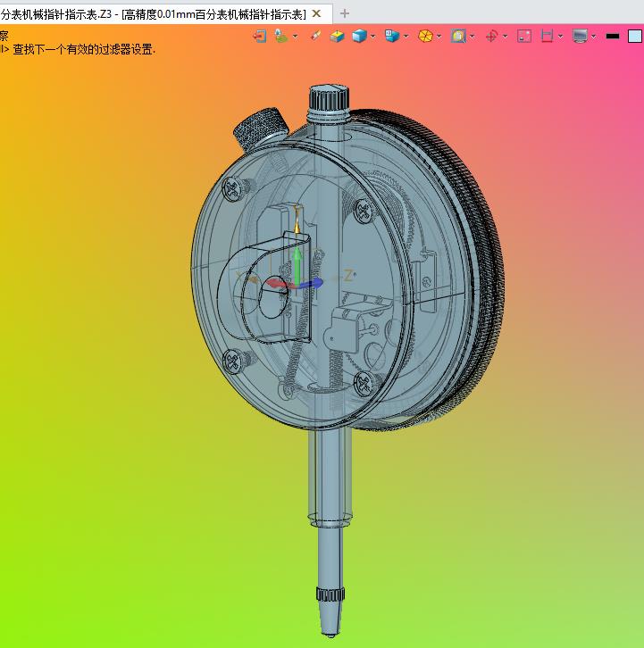
Task: Add a new tab with plus button
Action: [345, 13]
